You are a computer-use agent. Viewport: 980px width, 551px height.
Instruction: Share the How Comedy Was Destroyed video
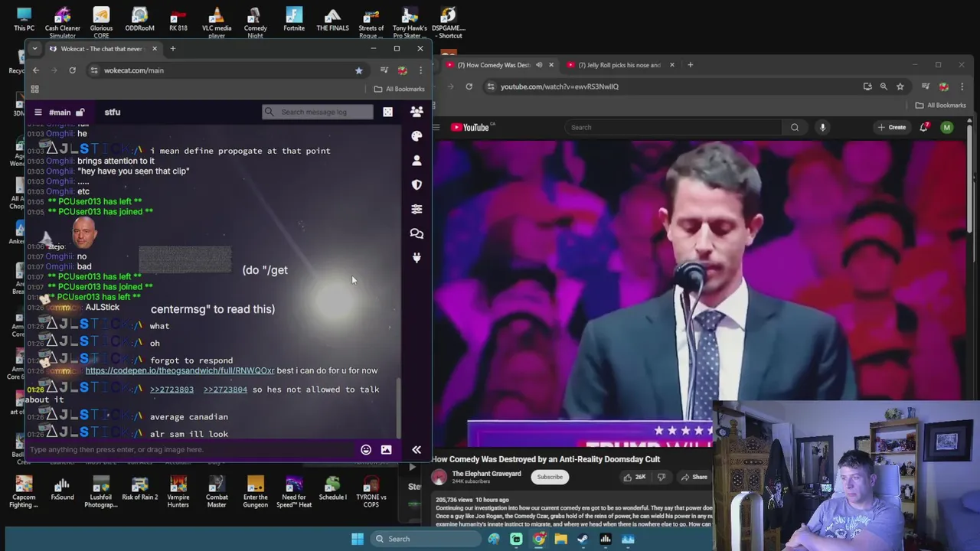(x=693, y=477)
